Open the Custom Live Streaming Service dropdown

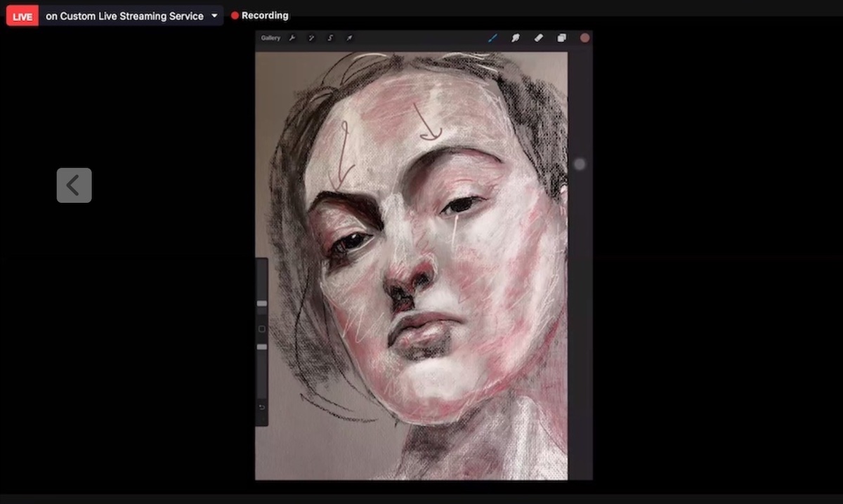coord(131,15)
